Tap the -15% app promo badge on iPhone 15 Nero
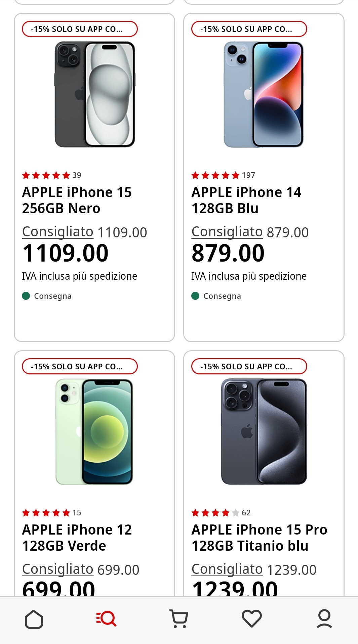The image size is (358, 644). click(x=80, y=29)
